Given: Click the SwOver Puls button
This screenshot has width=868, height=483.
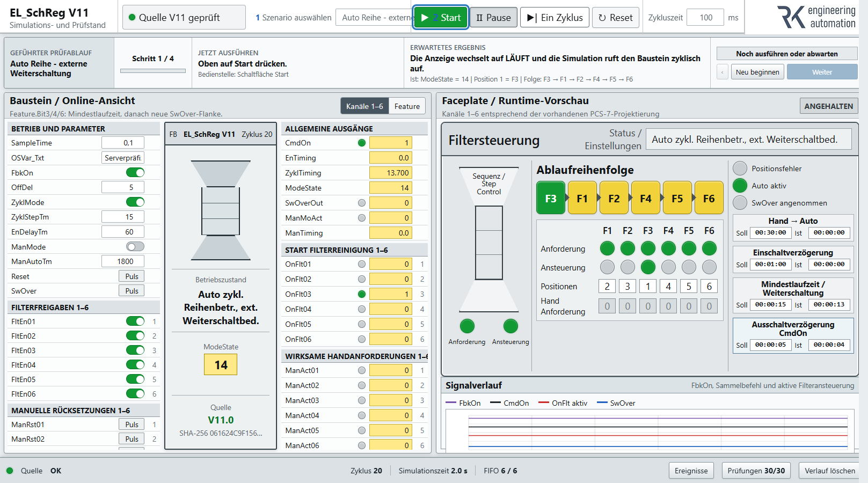Looking at the screenshot, I should (x=132, y=291).
